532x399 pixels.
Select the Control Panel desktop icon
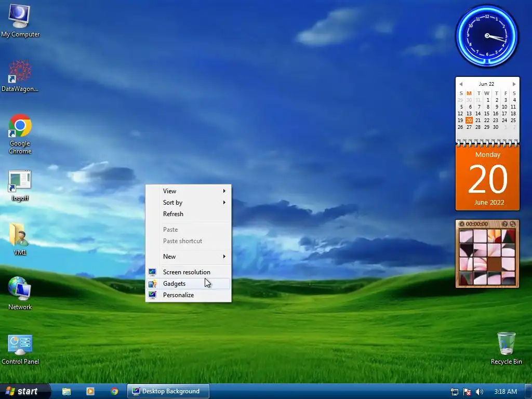[20, 350]
